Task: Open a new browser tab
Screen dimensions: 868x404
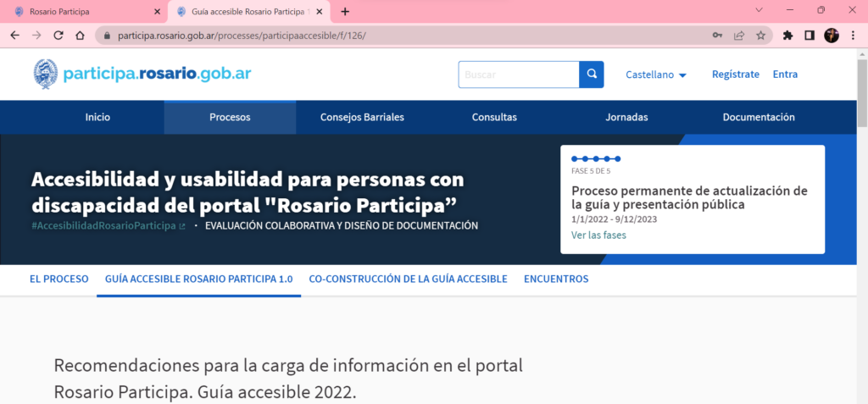Action: click(x=345, y=11)
